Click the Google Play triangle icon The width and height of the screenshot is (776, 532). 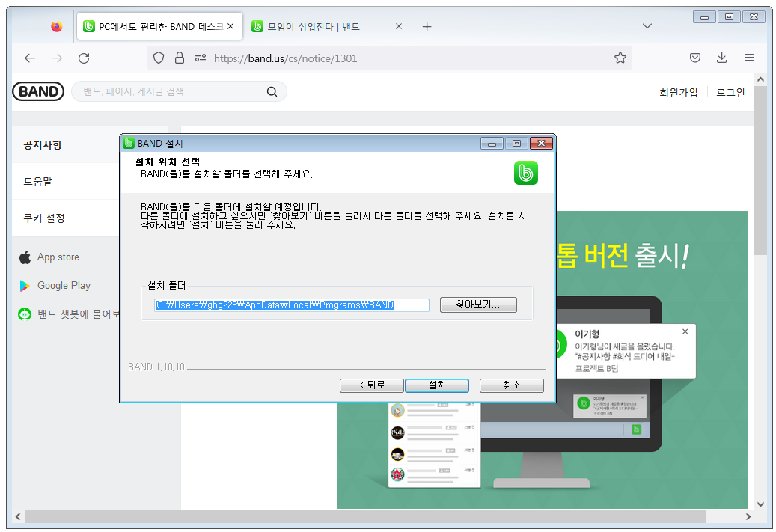(x=24, y=286)
